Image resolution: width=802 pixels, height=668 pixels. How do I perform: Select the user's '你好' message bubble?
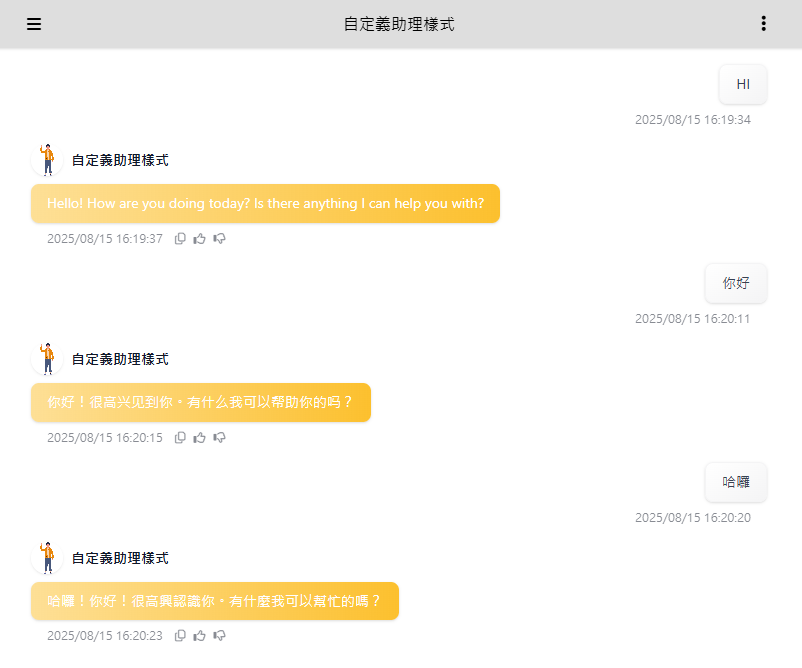coord(736,284)
